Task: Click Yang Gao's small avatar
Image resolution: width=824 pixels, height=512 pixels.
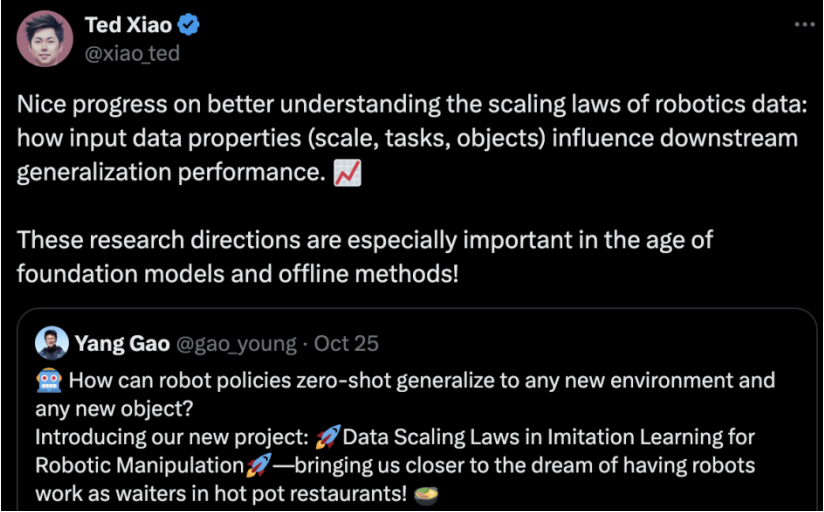Action: coord(51,343)
